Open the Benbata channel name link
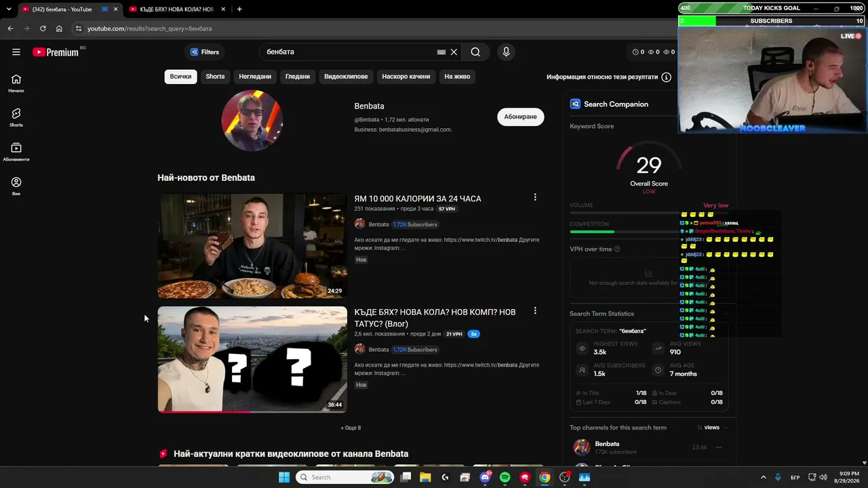This screenshot has height=488, width=868. pos(369,106)
